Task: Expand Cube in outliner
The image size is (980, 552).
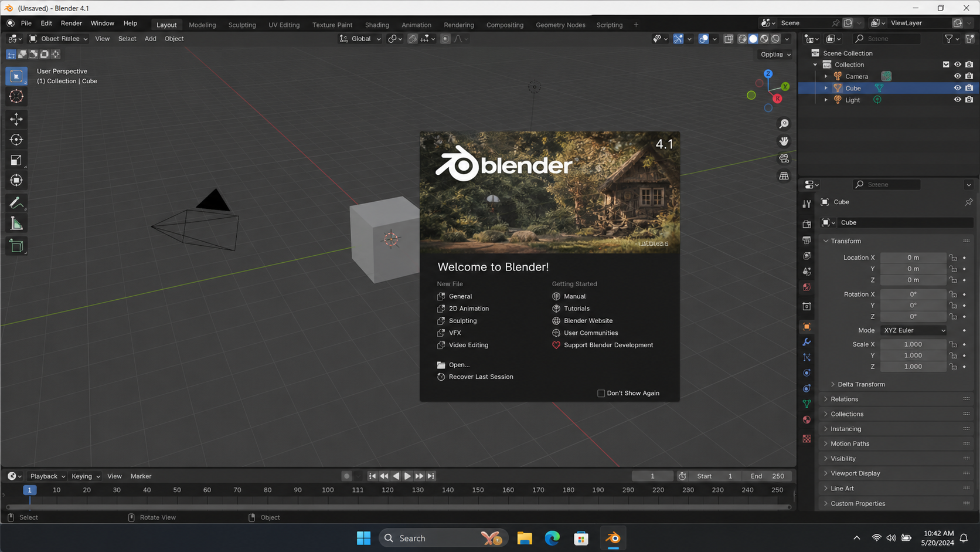Action: (x=826, y=88)
